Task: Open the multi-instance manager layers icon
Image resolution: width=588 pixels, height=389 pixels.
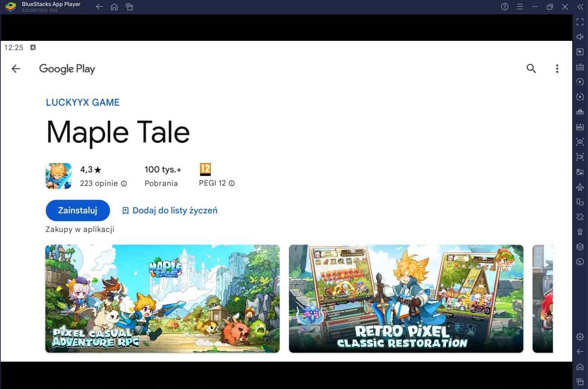Action: (x=580, y=247)
